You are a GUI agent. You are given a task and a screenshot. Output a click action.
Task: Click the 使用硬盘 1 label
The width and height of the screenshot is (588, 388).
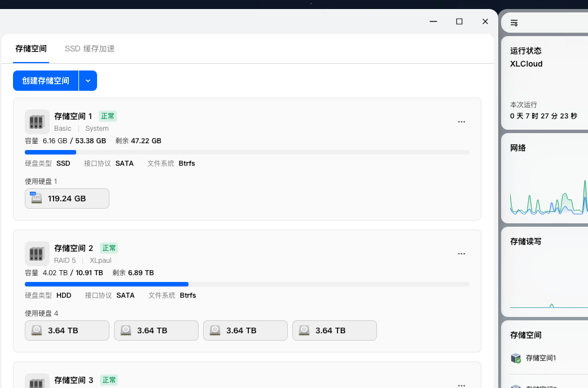coord(41,182)
